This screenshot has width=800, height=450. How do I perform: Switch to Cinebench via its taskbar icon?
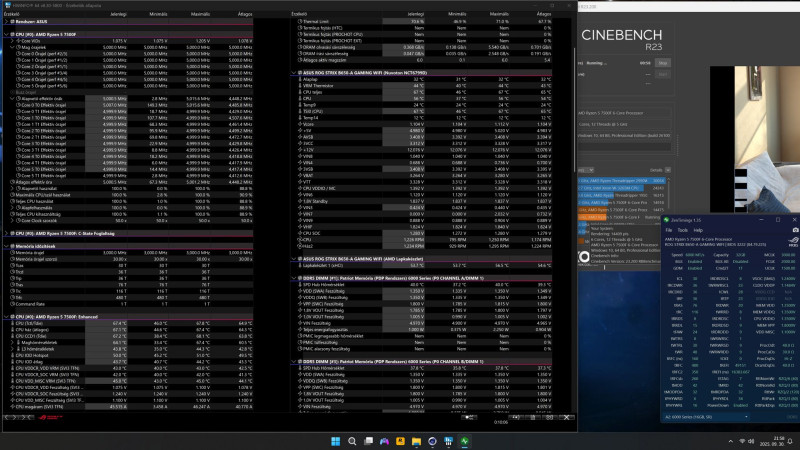432,441
